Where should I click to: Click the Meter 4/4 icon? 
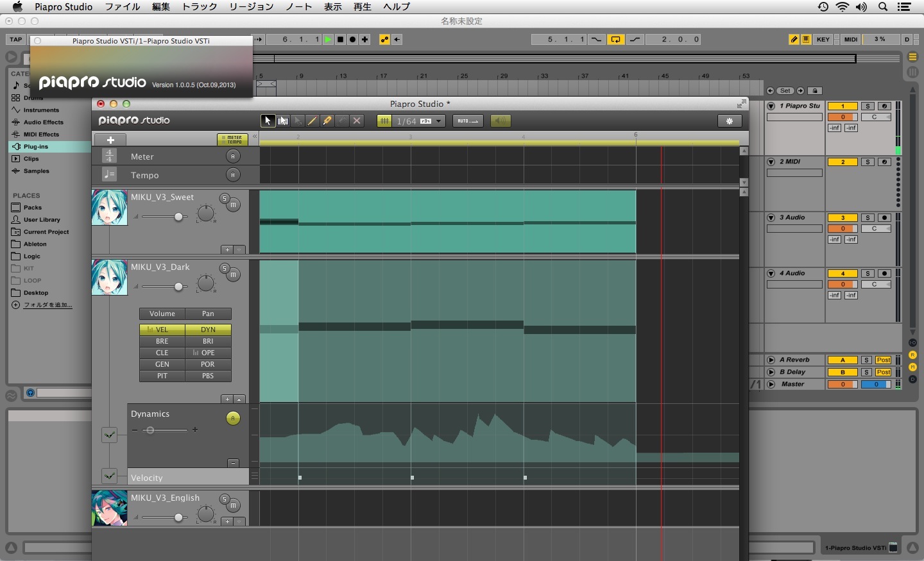click(109, 156)
